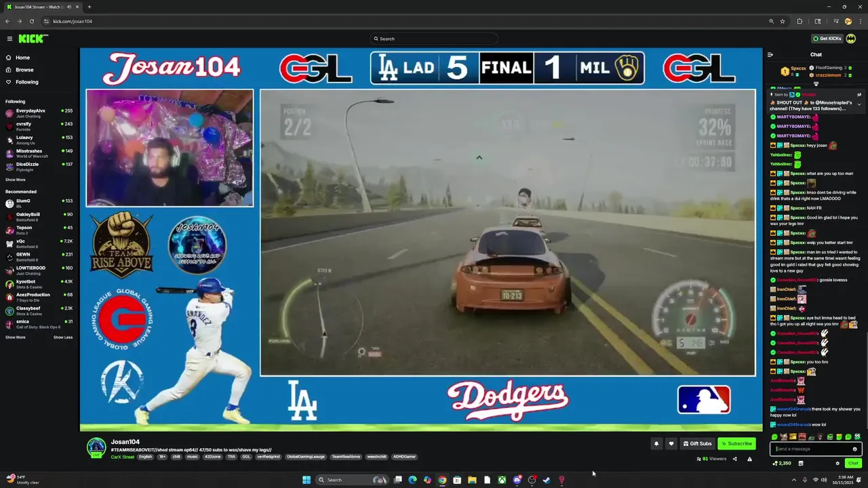The width and height of the screenshot is (868, 488).
Task: Open Xbox app on taskbar
Action: [502, 480]
